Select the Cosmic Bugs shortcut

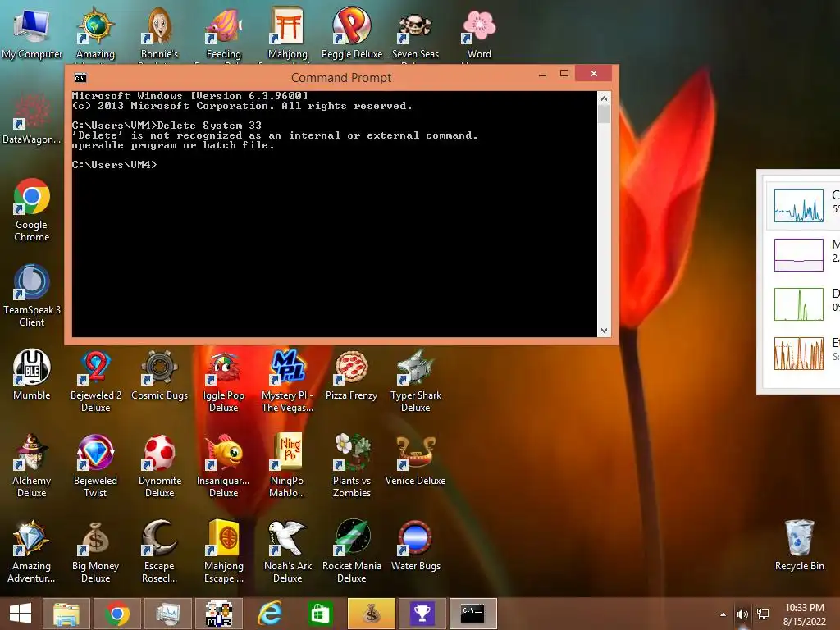[159, 374]
